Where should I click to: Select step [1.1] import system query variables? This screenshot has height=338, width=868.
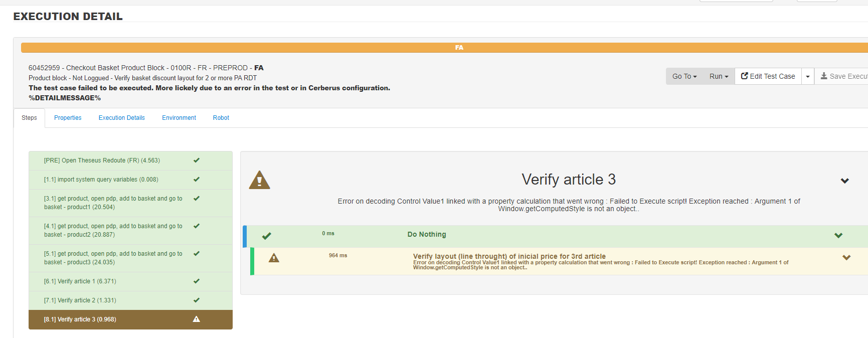(x=130, y=180)
